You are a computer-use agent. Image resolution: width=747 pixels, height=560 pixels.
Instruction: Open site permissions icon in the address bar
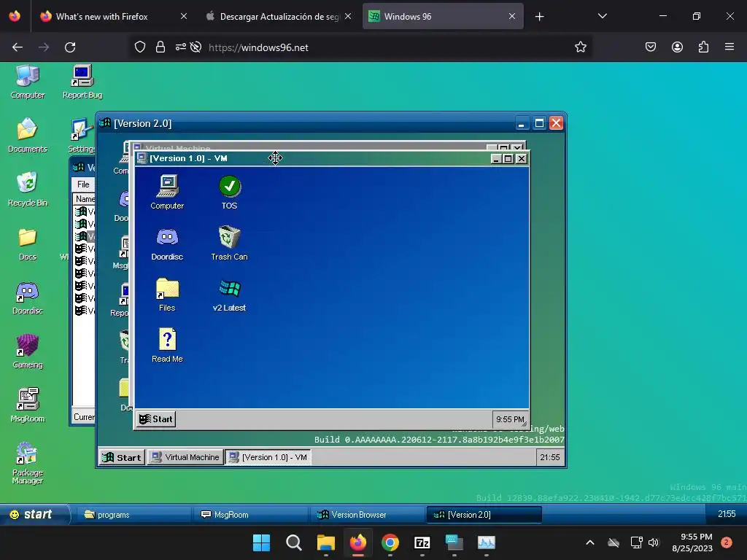coord(181,47)
